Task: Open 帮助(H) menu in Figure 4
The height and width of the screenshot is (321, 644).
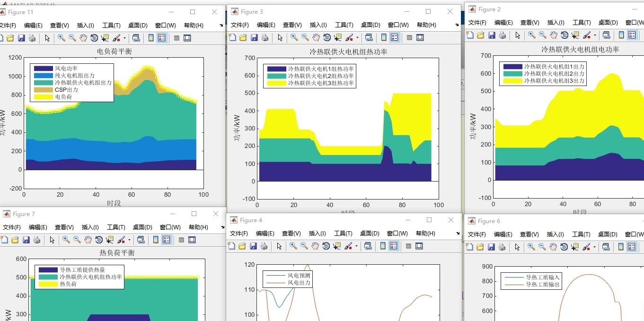Action: coord(426,234)
